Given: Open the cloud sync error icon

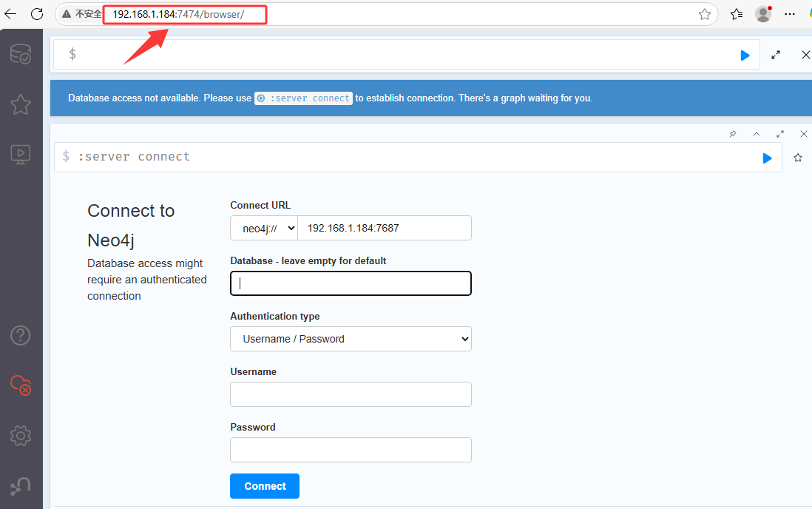Looking at the screenshot, I should pyautogui.click(x=21, y=385).
